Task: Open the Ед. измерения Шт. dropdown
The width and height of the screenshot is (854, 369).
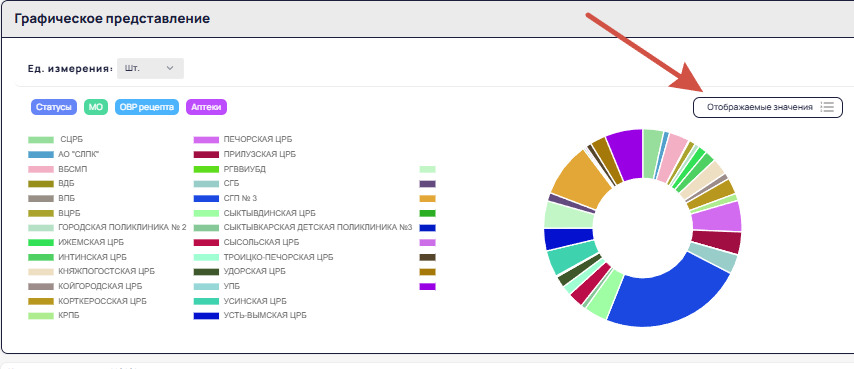Action: (x=150, y=69)
